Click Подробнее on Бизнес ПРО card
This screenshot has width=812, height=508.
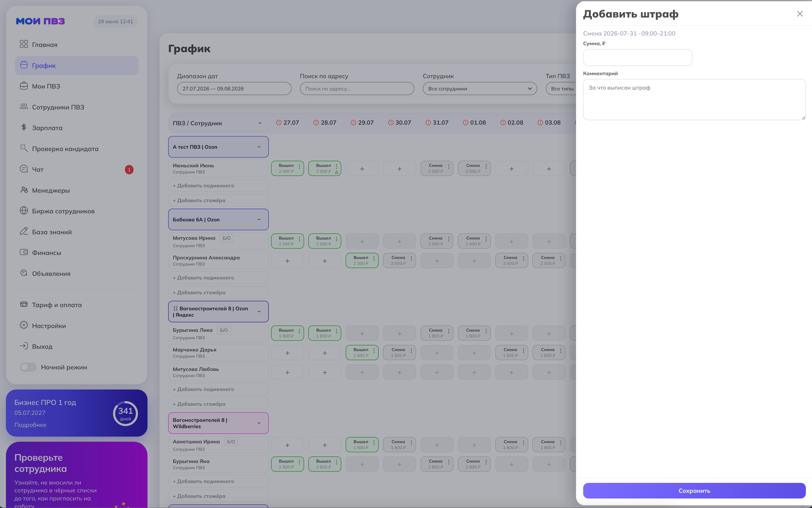tap(30, 425)
